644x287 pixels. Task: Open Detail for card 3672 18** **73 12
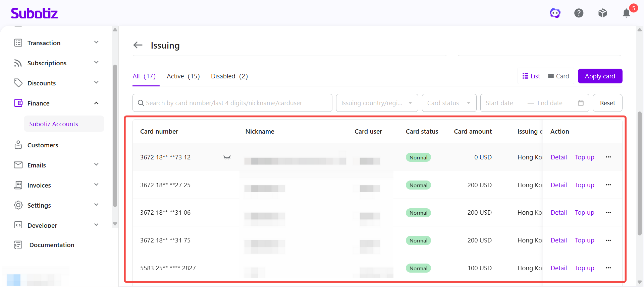(x=559, y=157)
